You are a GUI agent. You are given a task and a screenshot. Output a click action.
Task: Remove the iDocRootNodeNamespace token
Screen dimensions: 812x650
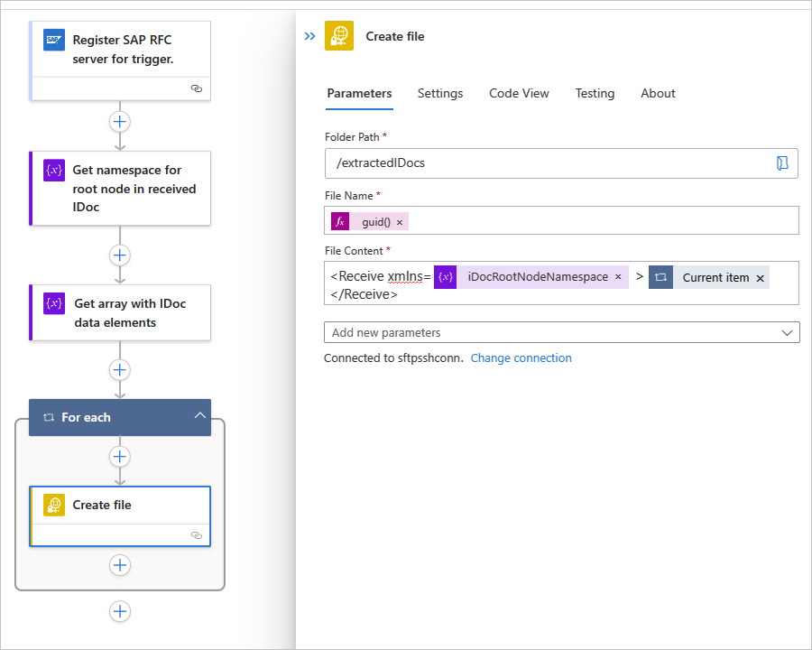point(618,277)
